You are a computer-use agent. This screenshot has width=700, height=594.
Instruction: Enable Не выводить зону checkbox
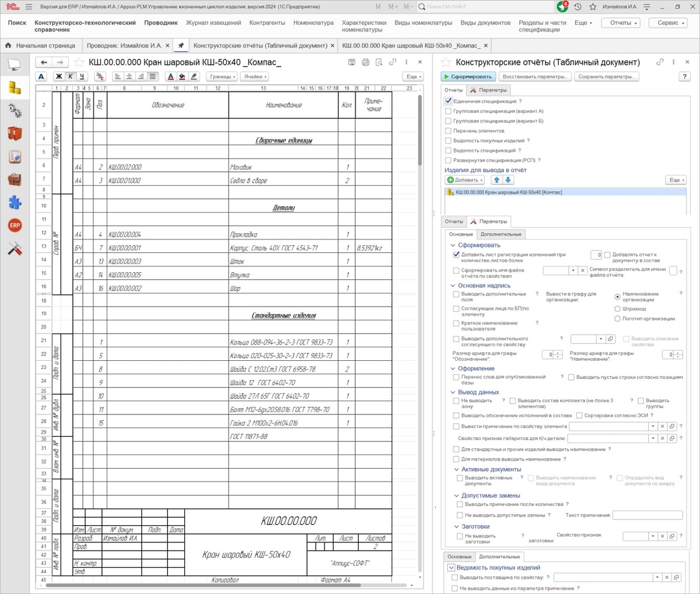456,401
